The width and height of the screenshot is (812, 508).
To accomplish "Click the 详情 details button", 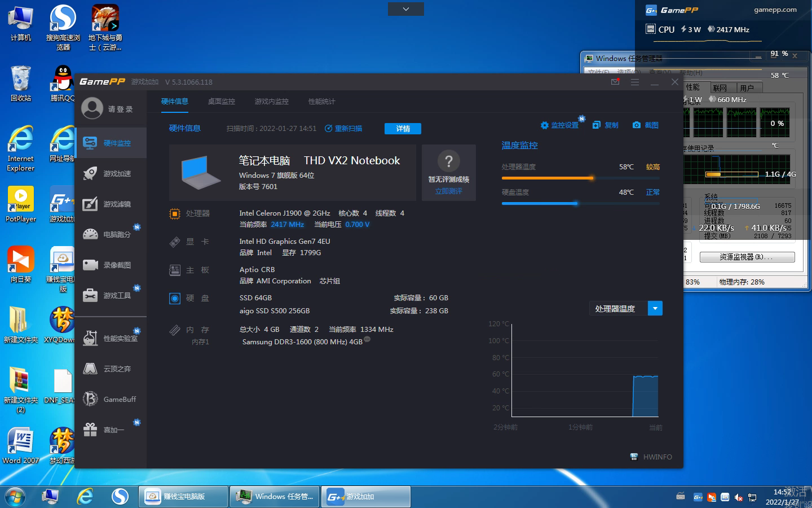I will point(403,129).
